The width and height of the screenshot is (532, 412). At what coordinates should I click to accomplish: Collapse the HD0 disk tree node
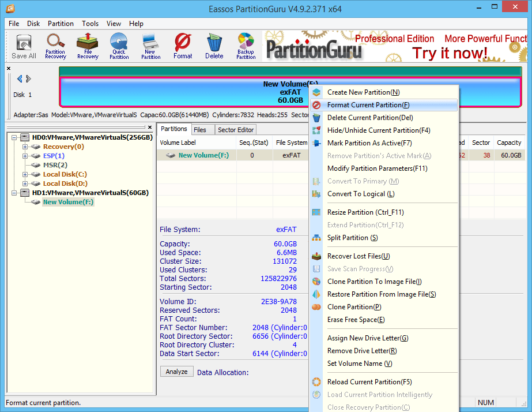coord(14,137)
